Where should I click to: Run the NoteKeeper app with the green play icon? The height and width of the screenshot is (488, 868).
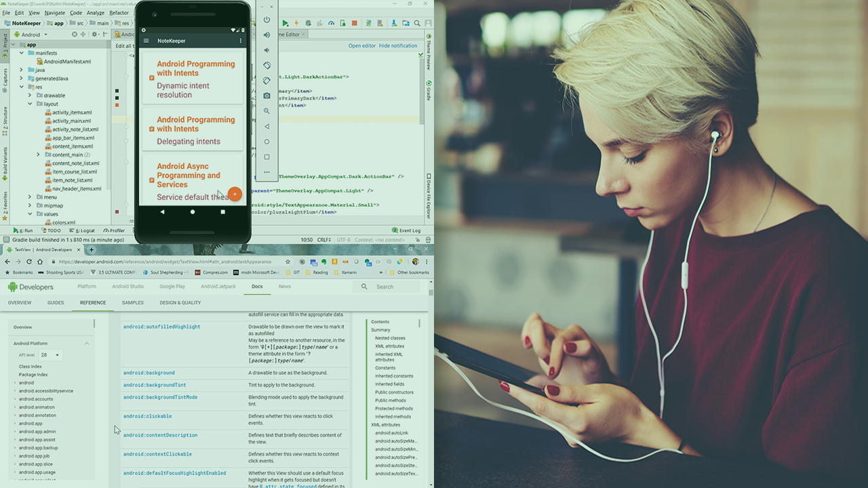[x=285, y=24]
